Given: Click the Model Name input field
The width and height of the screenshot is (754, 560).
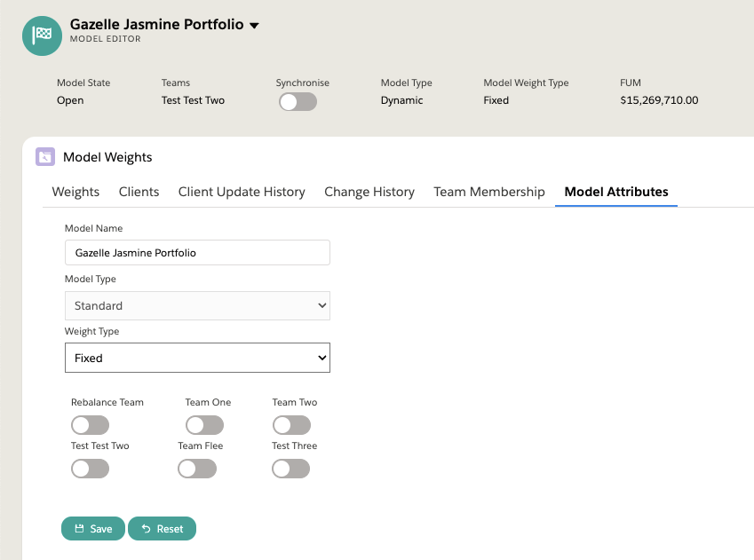Looking at the screenshot, I should pos(197,253).
